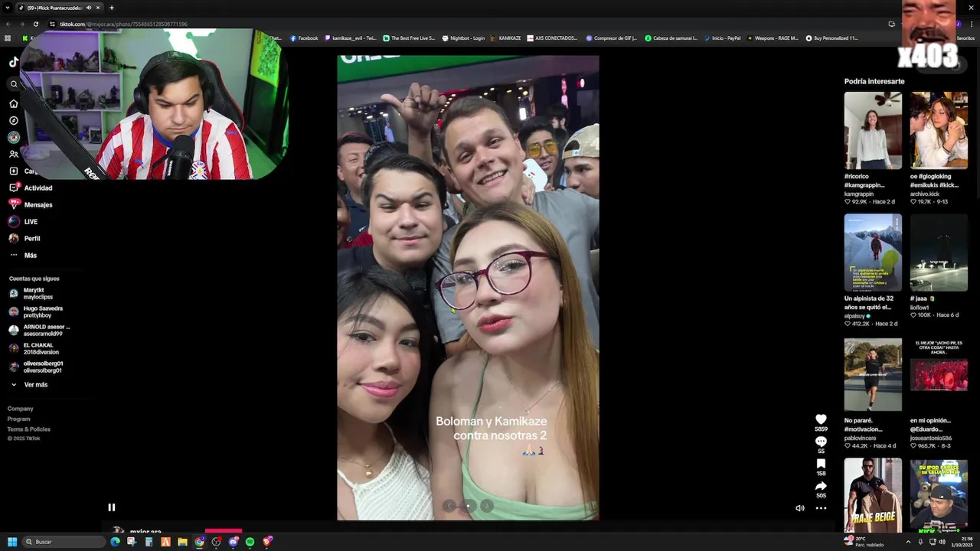The height and width of the screenshot is (551, 980).
Task: Open a new browser tab
Action: 111,8
